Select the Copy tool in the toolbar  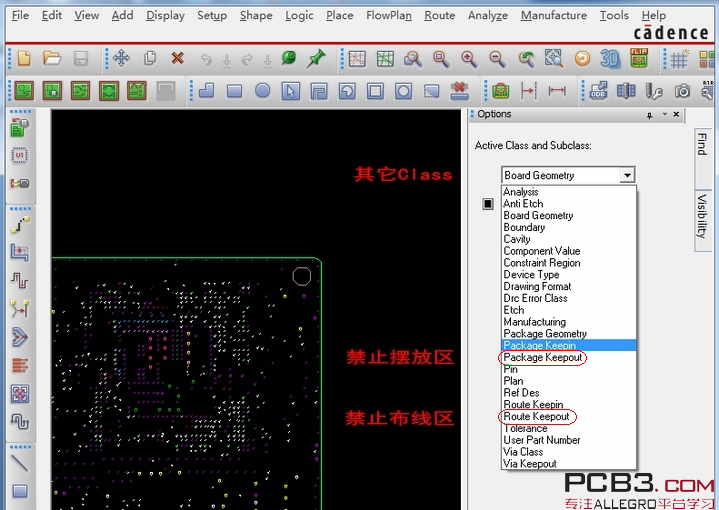click(149, 59)
